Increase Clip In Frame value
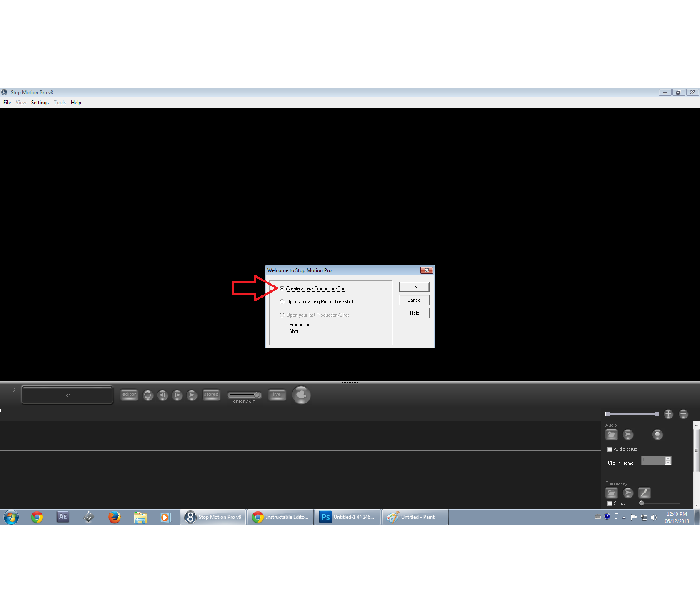700x598 pixels. (x=668, y=459)
